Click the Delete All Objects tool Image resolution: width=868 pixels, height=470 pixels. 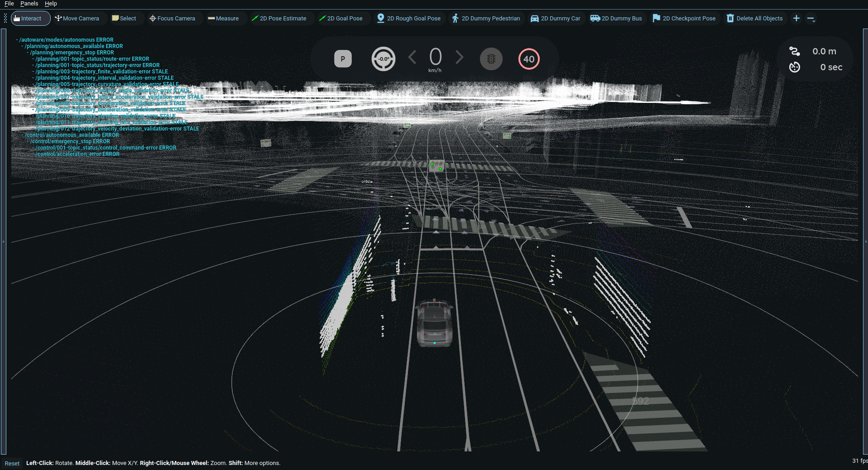754,18
